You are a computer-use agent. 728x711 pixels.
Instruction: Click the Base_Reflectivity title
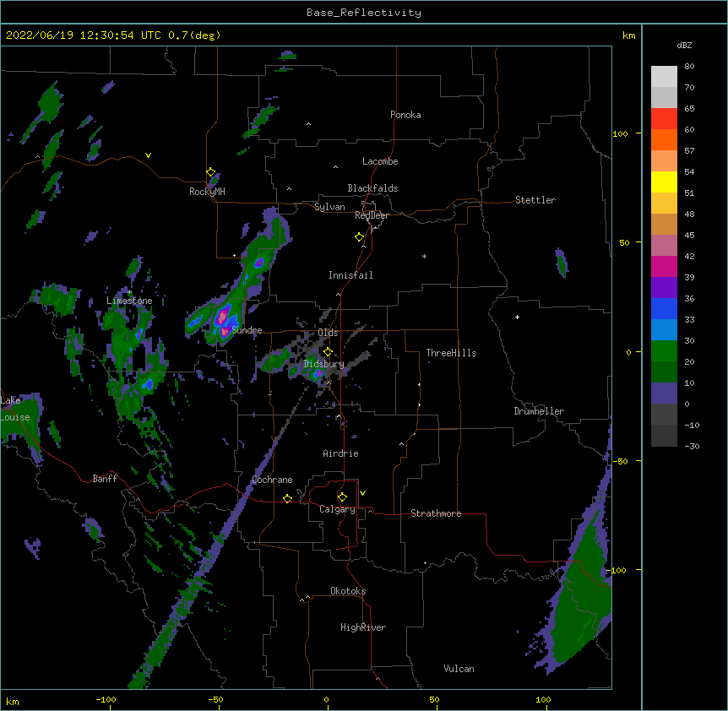pos(364,13)
